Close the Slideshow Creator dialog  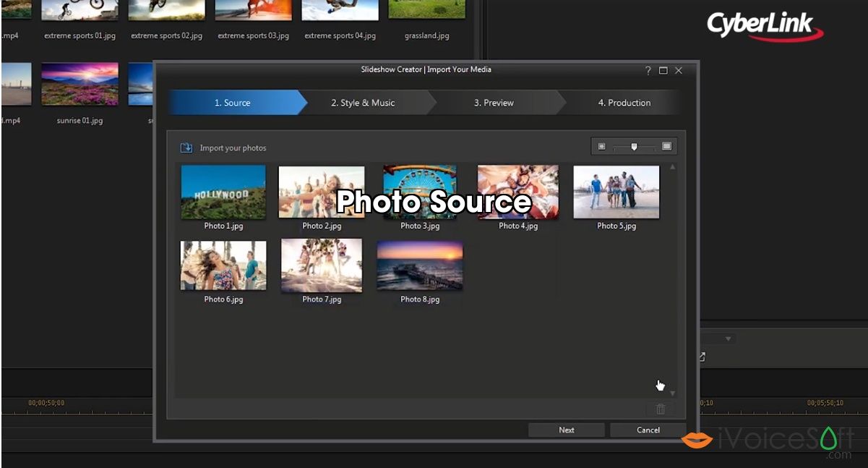point(679,70)
